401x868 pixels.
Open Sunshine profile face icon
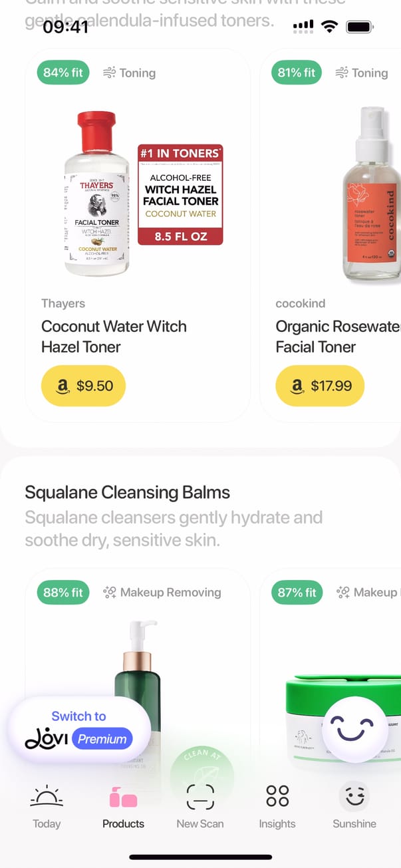(x=354, y=796)
